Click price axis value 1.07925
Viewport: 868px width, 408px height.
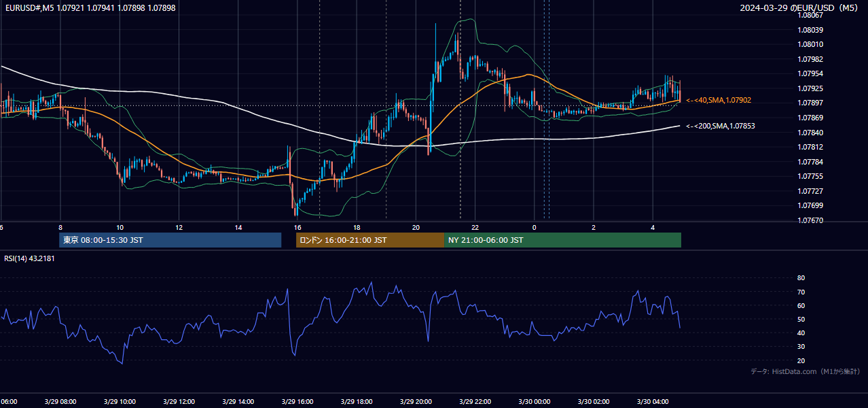pos(811,88)
